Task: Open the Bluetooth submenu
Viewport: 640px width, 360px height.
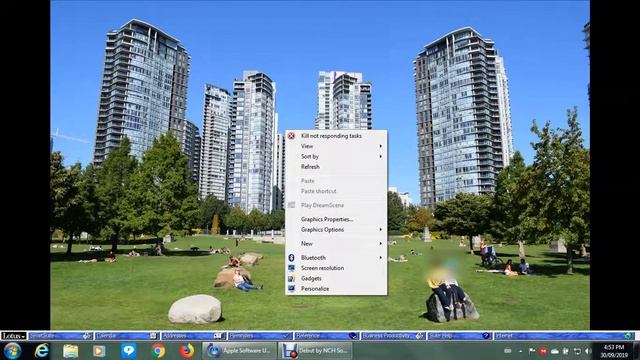Action: click(x=336, y=258)
